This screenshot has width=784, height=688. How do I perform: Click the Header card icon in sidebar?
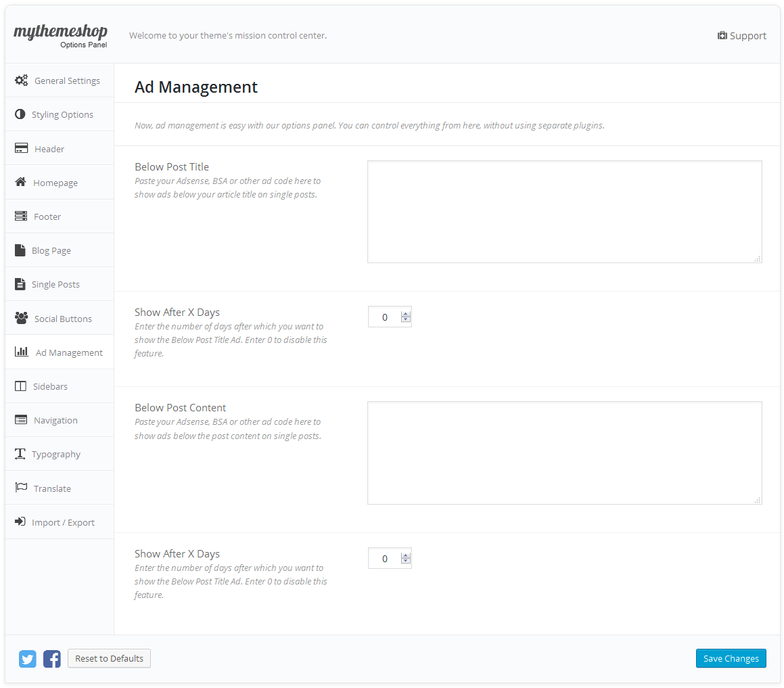point(22,149)
